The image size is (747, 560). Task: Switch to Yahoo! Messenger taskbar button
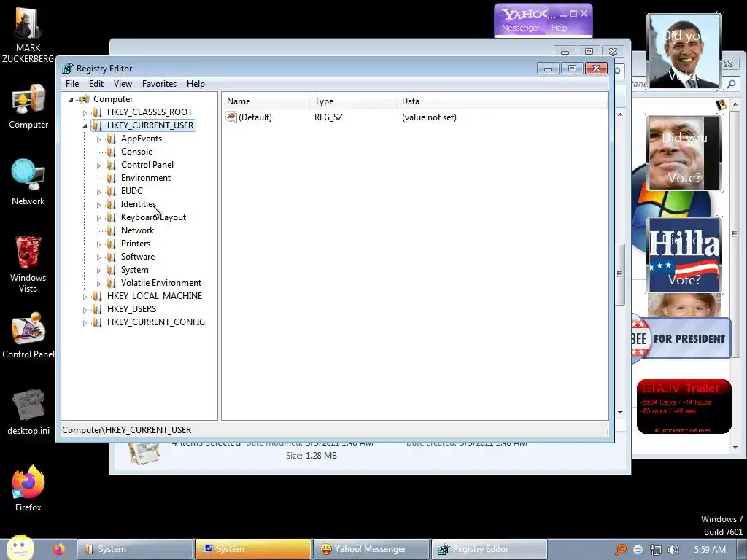pos(371,549)
